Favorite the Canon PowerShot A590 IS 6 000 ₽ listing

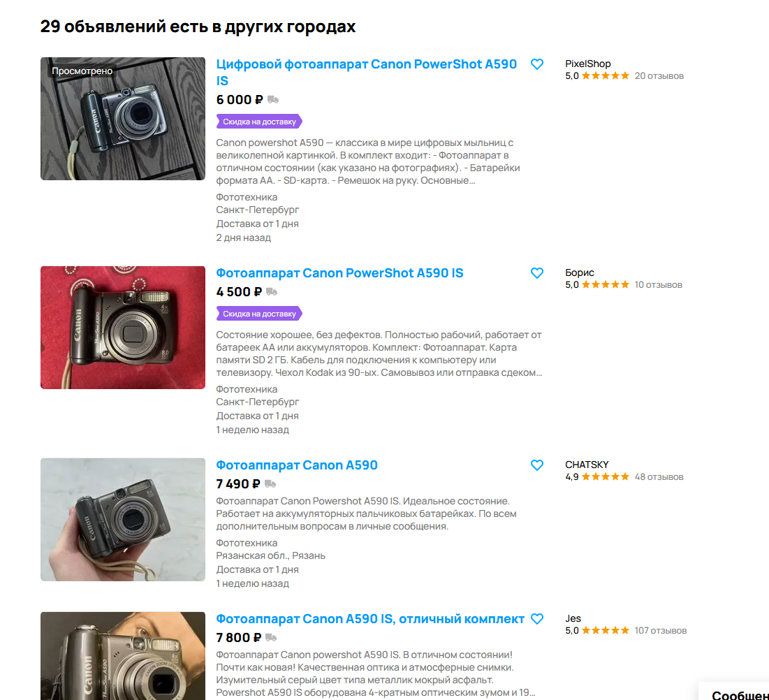click(537, 64)
